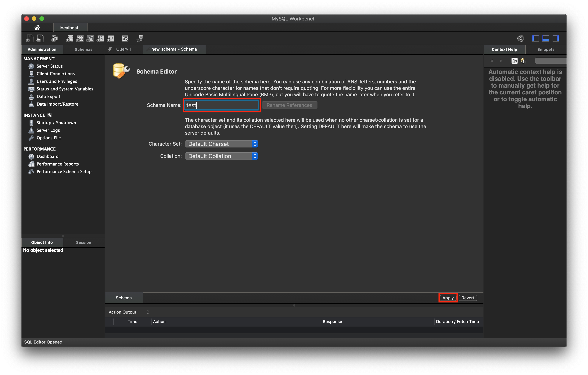Select the bottom Schema tab
The width and height of the screenshot is (588, 375).
(124, 298)
